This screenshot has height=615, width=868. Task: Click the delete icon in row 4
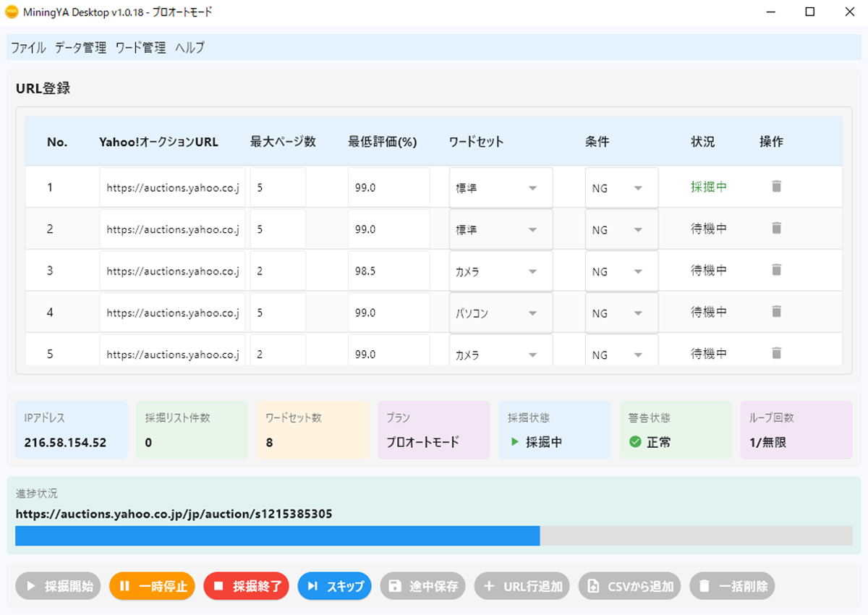(x=776, y=312)
